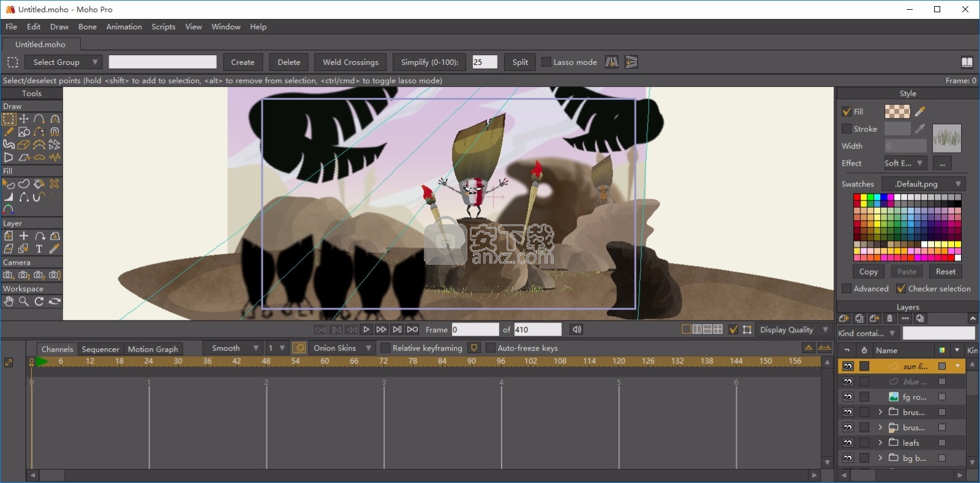Select the Zoom Workspace magnifier tool
This screenshot has height=483, width=980.
24,302
